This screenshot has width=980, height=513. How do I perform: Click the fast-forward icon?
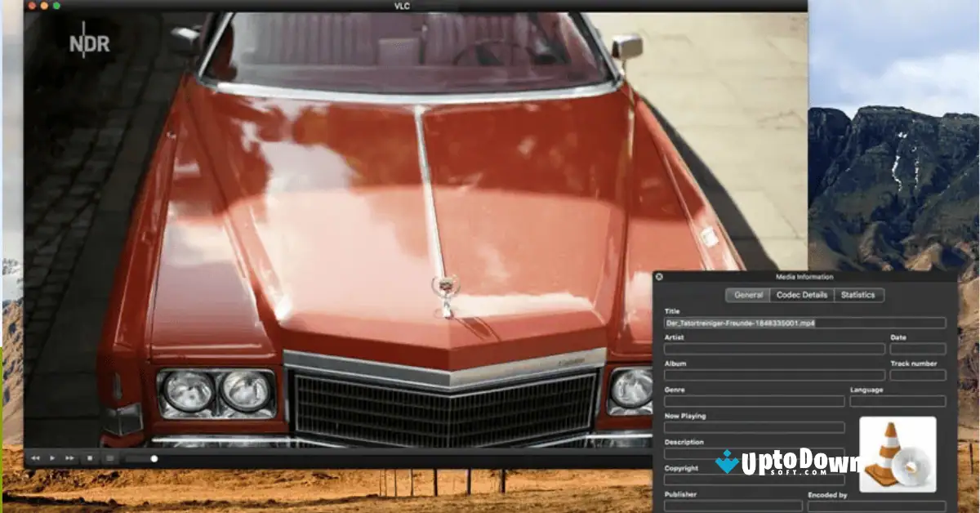[x=69, y=457]
